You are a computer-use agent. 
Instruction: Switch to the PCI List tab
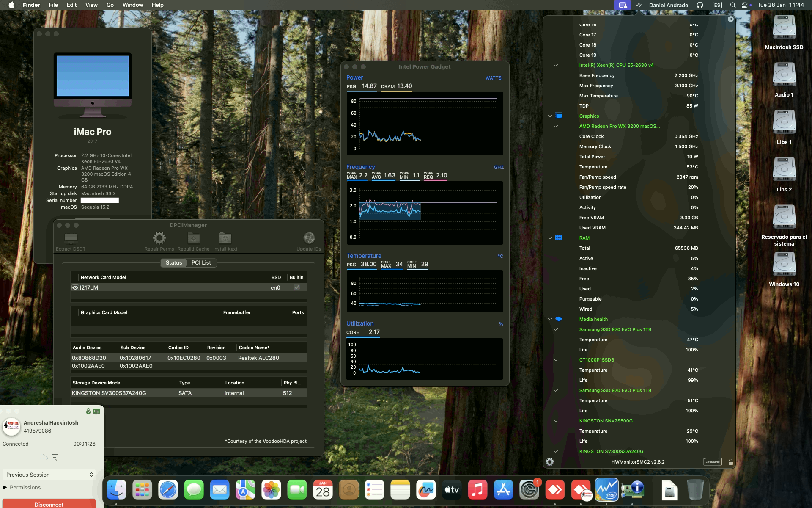pyautogui.click(x=202, y=263)
